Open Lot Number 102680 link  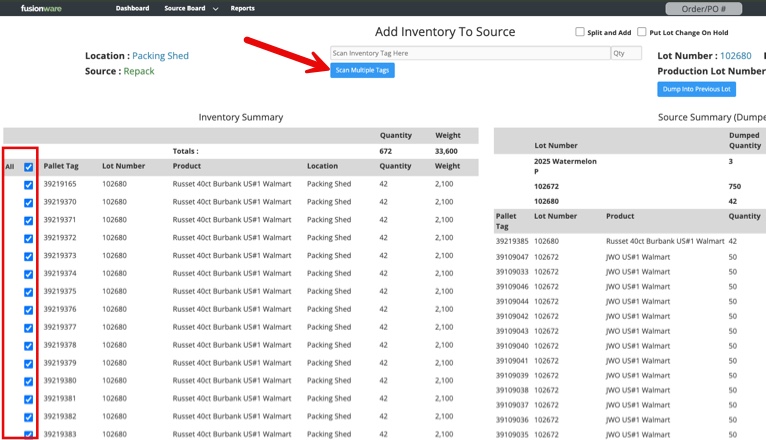pyautogui.click(x=735, y=56)
